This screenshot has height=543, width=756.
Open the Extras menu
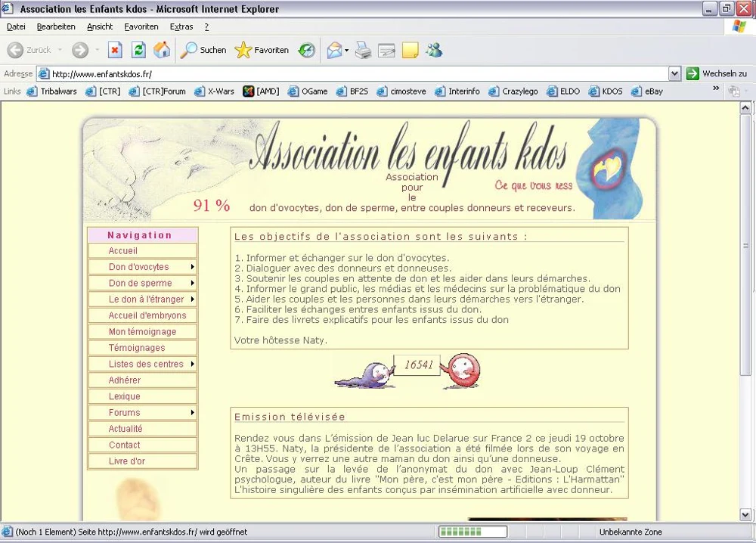[181, 27]
